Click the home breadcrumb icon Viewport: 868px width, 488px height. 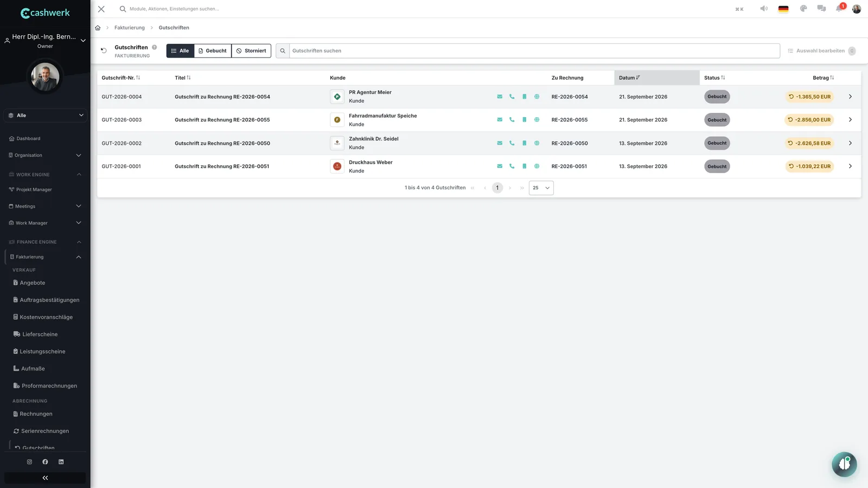98,28
